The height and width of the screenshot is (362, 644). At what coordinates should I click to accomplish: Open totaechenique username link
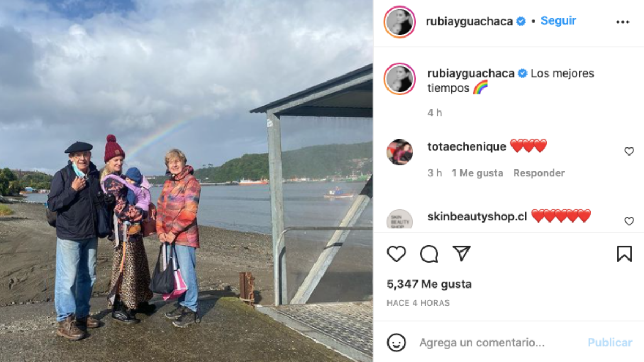(466, 146)
